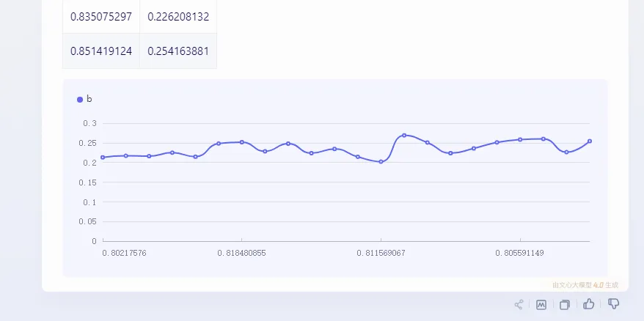Click x-axis label 0.805591149

(519, 253)
